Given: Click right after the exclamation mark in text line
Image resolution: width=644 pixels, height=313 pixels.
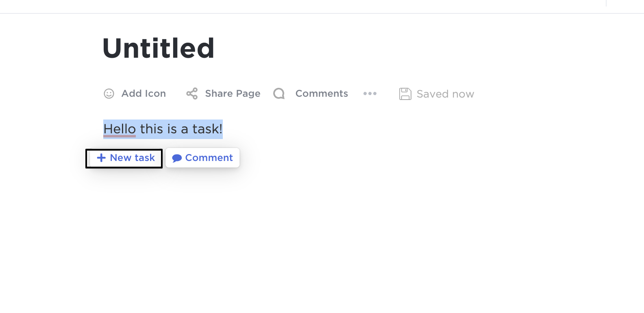Looking at the screenshot, I should pyautogui.click(x=223, y=129).
